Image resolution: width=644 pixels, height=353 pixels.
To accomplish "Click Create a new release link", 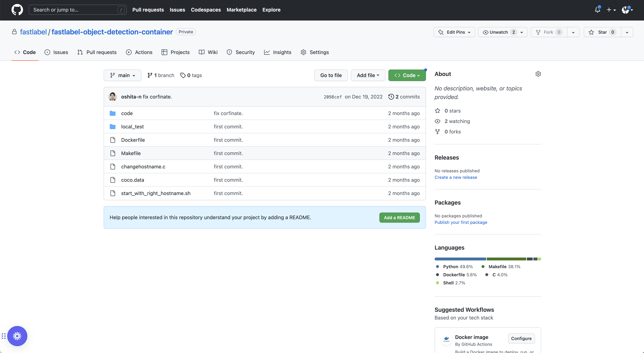I will click(x=456, y=177).
